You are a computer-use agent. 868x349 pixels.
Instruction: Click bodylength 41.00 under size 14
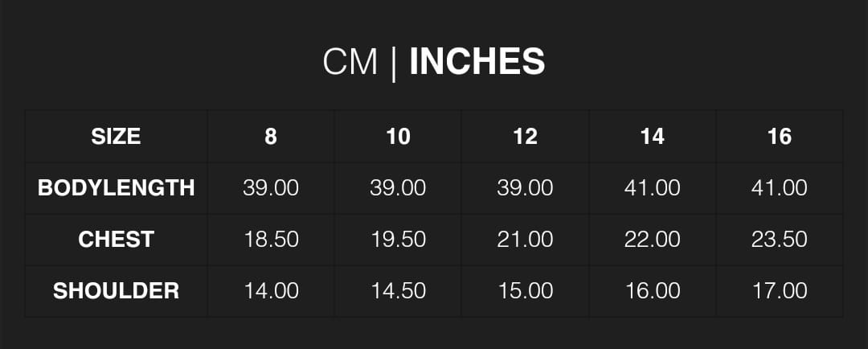tap(652, 188)
